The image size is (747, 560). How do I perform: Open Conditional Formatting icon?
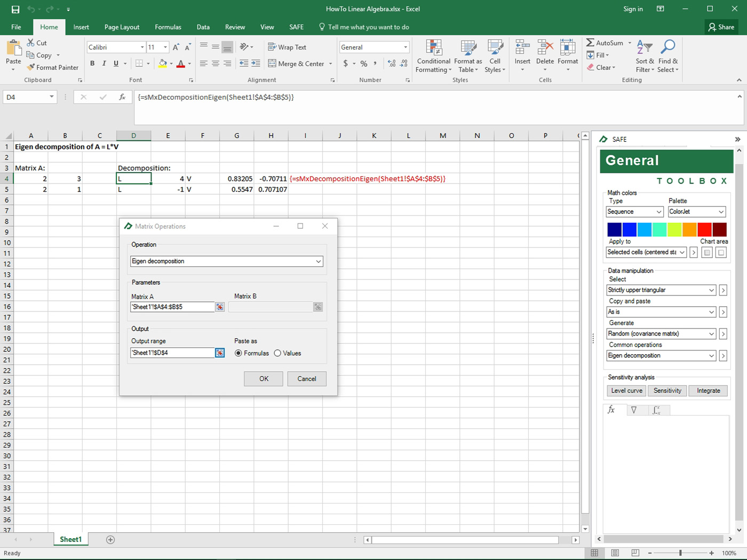(434, 48)
